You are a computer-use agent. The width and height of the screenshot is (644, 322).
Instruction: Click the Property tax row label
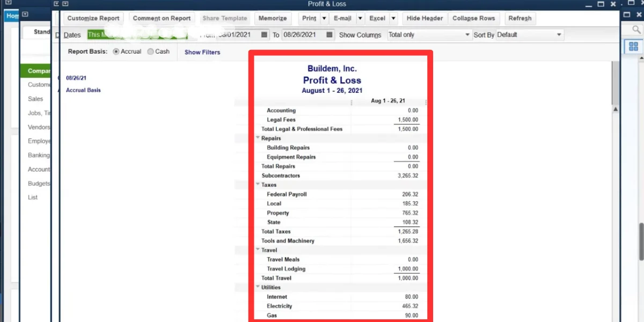(x=278, y=213)
